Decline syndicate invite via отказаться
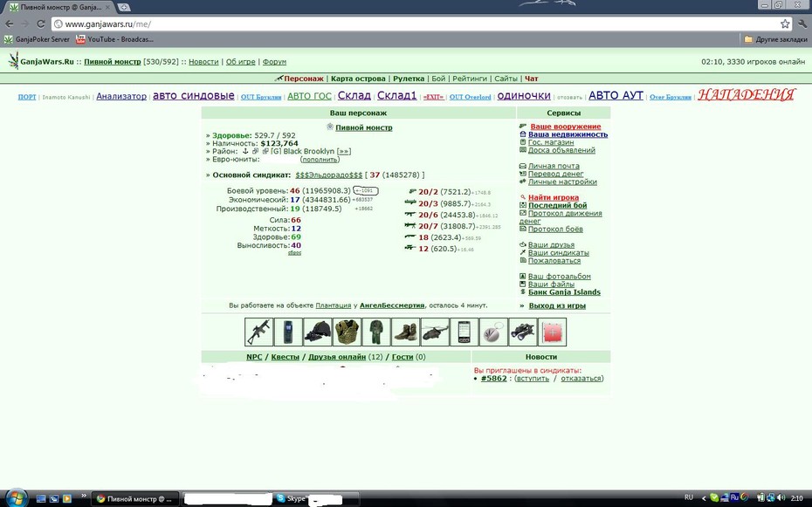 pyautogui.click(x=581, y=379)
